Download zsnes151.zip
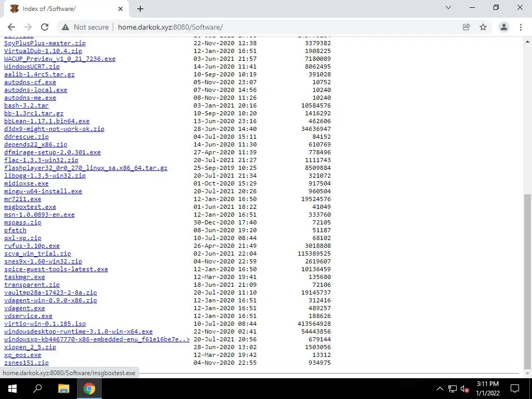The height and width of the screenshot is (399, 532). coord(26,363)
